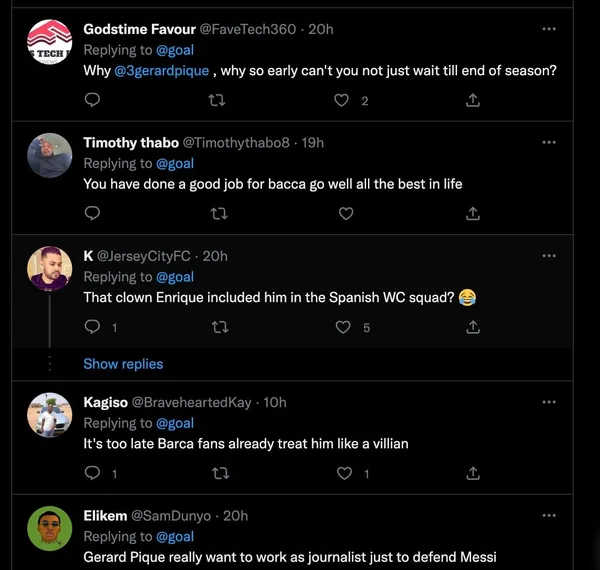600x570 pixels.
Task: Expand Show replies under K's tweet
Action: click(123, 364)
